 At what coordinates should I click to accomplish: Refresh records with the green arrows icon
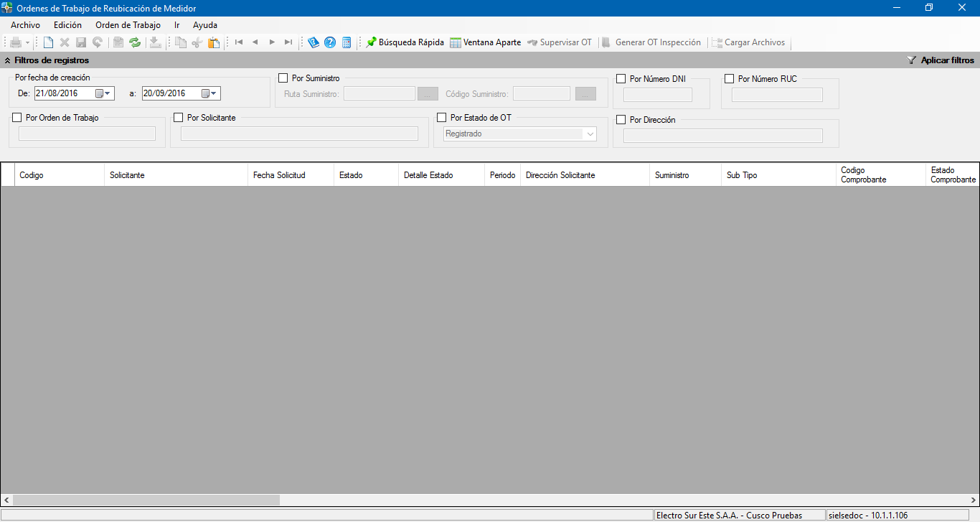coord(135,43)
